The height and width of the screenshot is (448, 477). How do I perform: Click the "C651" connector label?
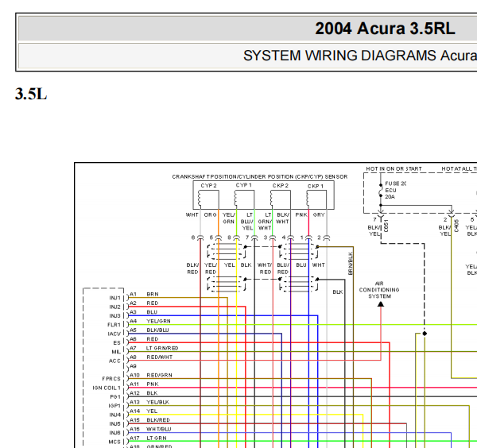point(386,226)
